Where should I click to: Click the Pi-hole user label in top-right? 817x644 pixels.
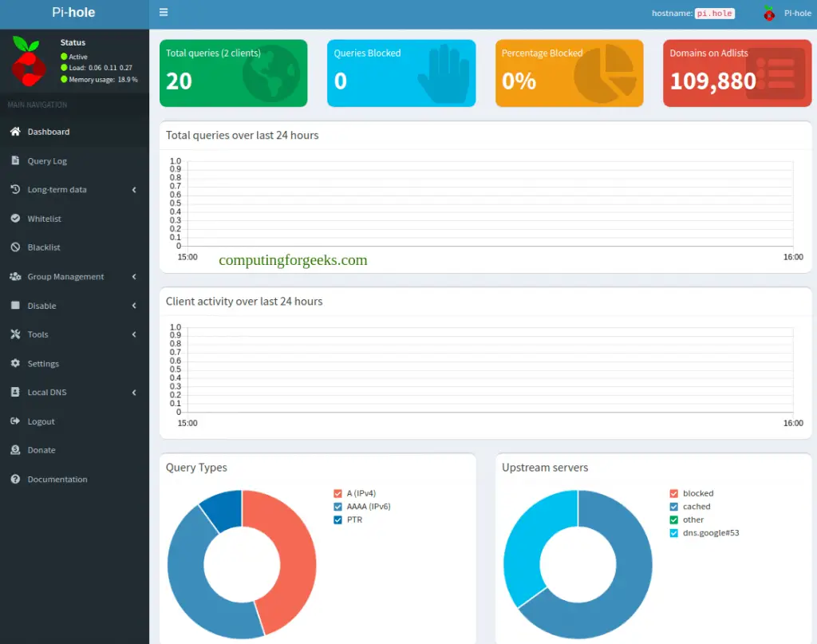(x=798, y=14)
